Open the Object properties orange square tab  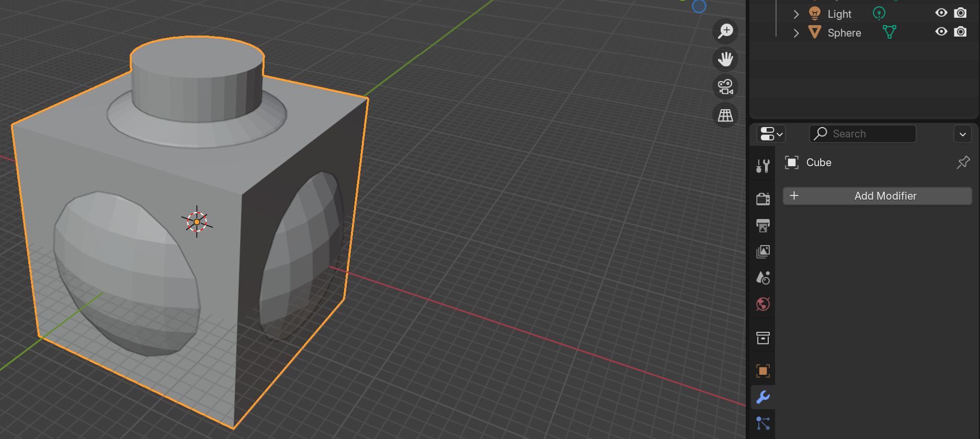pyautogui.click(x=763, y=371)
